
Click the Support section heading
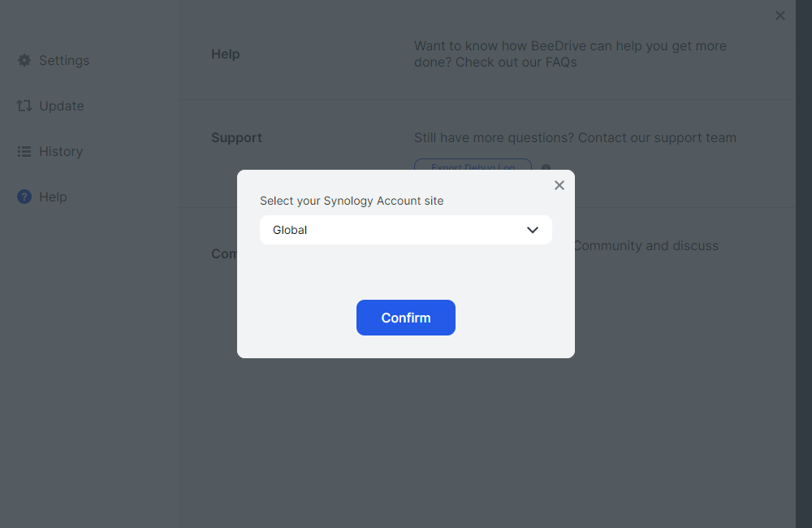(x=236, y=137)
